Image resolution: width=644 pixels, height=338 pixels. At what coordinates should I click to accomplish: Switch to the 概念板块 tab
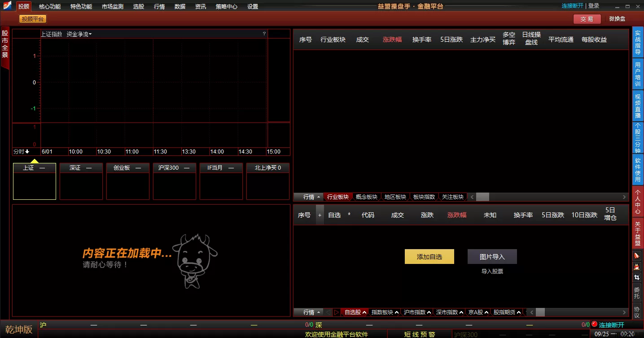click(x=367, y=197)
